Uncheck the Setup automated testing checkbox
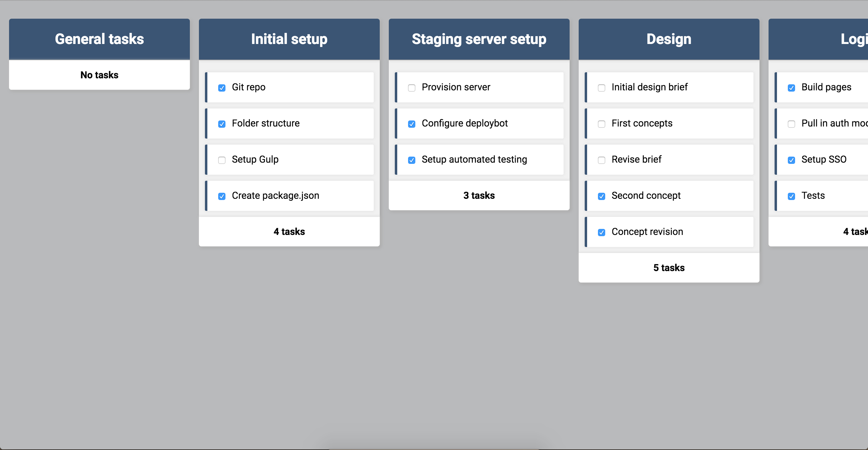The width and height of the screenshot is (868, 450). (x=412, y=160)
